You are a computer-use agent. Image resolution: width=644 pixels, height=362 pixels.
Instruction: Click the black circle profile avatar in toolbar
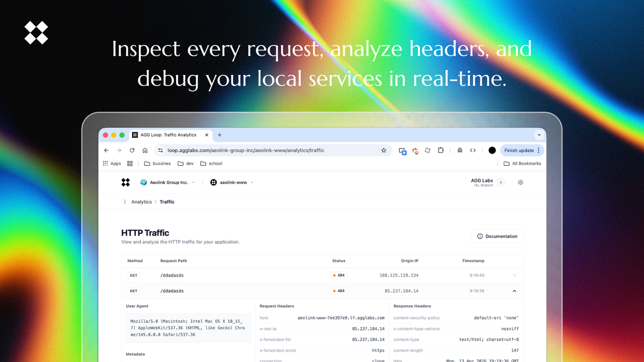tap(492, 151)
